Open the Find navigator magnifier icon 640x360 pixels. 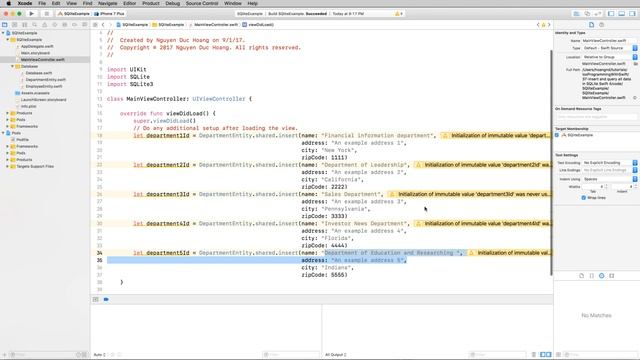tap(35, 24)
